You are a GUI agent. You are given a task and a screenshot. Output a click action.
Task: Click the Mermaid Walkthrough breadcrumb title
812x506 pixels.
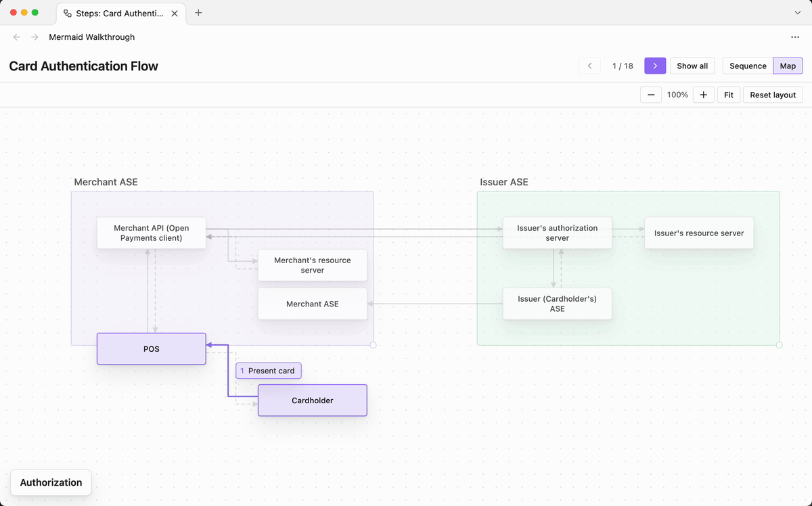(x=91, y=37)
